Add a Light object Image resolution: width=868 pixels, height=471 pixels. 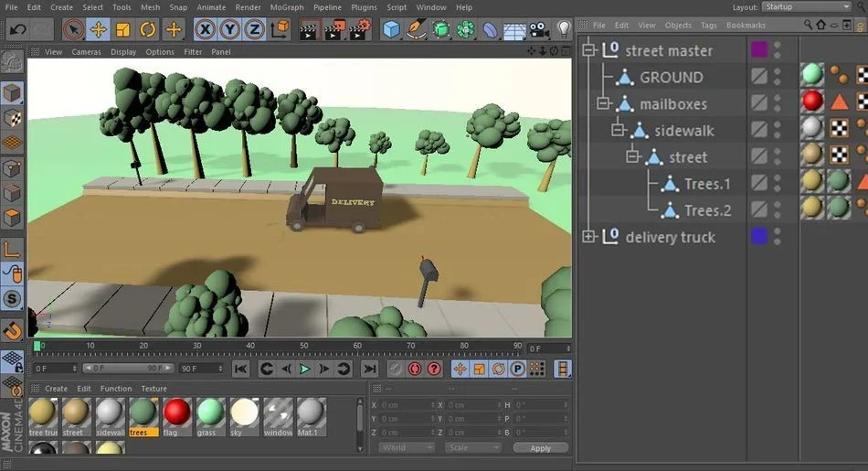pyautogui.click(x=563, y=29)
